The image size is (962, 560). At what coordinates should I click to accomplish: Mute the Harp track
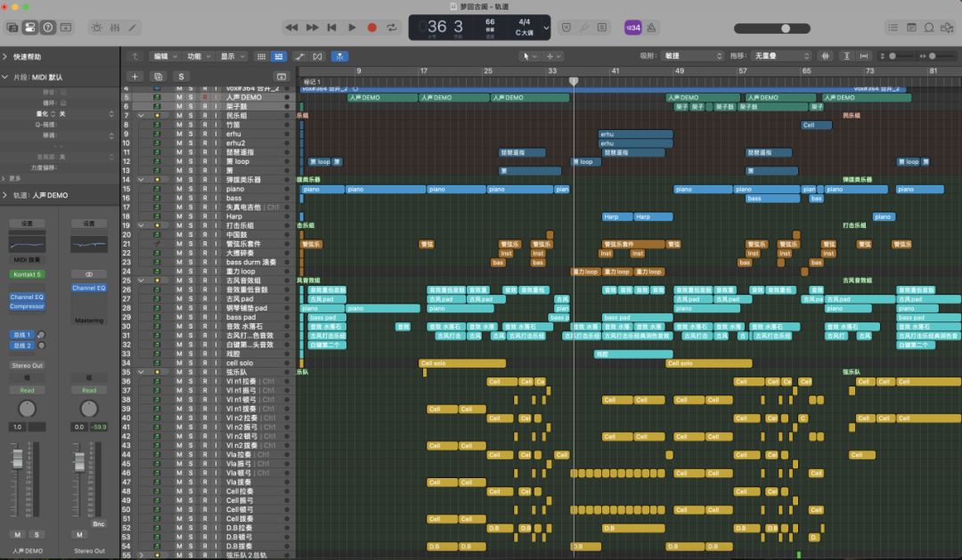pyautogui.click(x=179, y=216)
